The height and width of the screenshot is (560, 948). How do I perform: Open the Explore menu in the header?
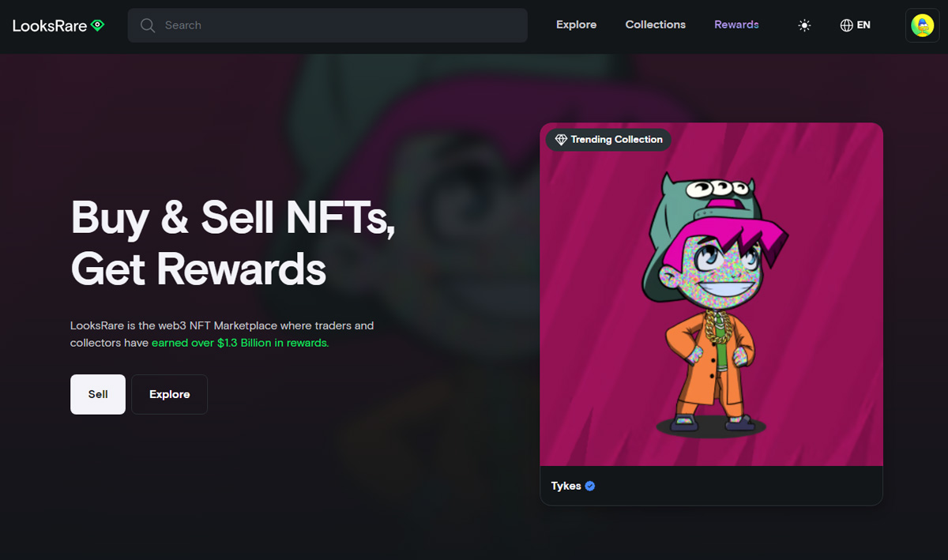point(576,24)
